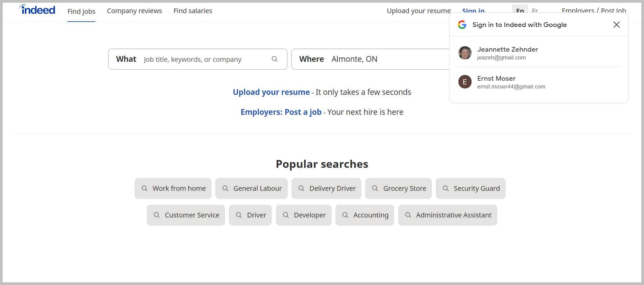Screen dimensions: 644x285
Task: Close the Sign in with Google popup
Action: pos(616,25)
